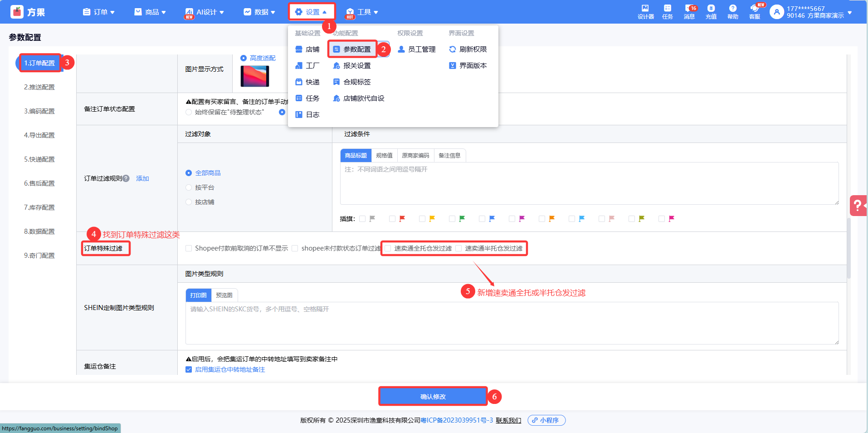
Task: Check shopee未付款状态订单过滤 checkbox
Action: [x=295, y=248]
